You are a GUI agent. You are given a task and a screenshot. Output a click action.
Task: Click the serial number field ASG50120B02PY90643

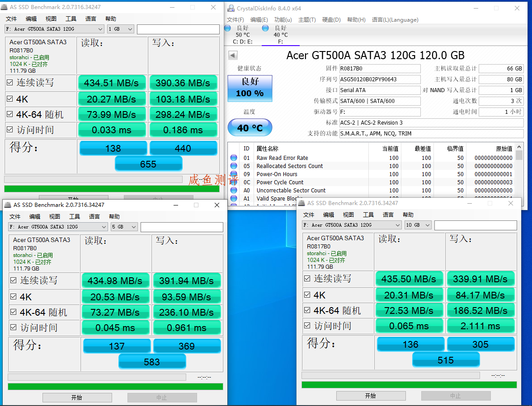click(380, 79)
